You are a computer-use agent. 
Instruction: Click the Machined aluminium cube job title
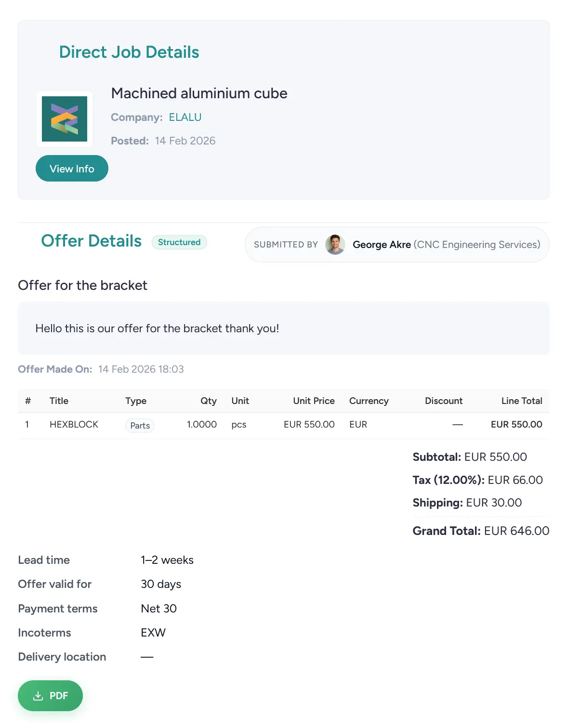[199, 93]
